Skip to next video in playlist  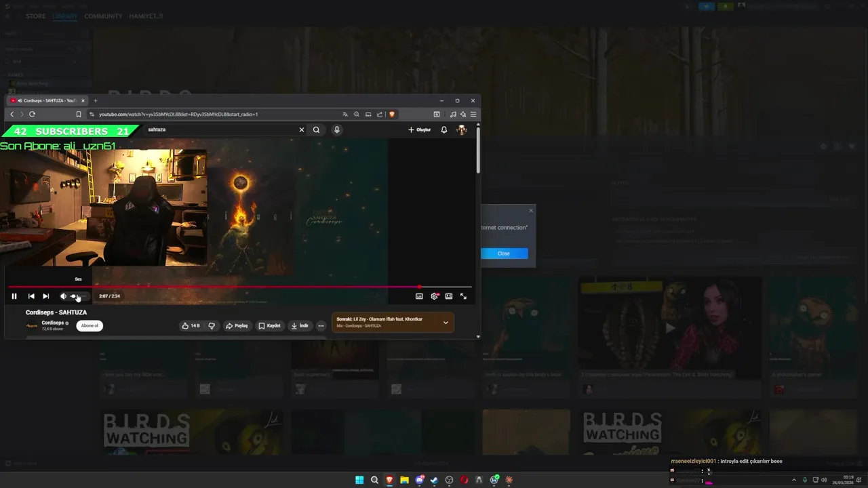(45, 296)
